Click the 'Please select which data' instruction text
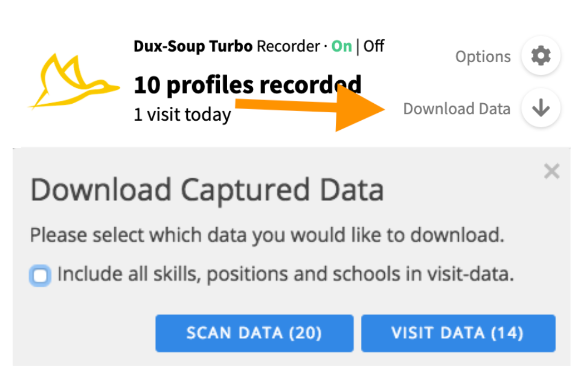The height and width of the screenshot is (374, 588). coord(267,235)
